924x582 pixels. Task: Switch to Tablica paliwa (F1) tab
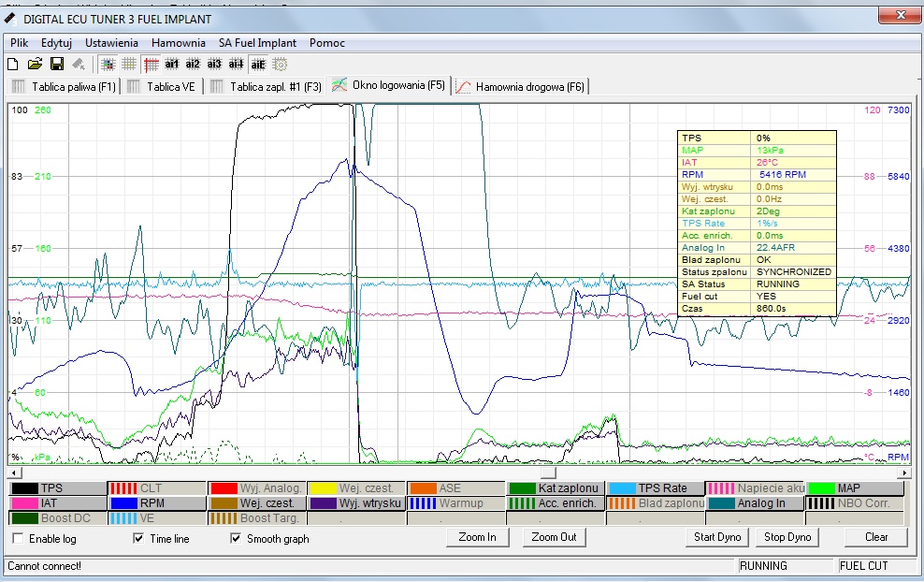(64, 86)
